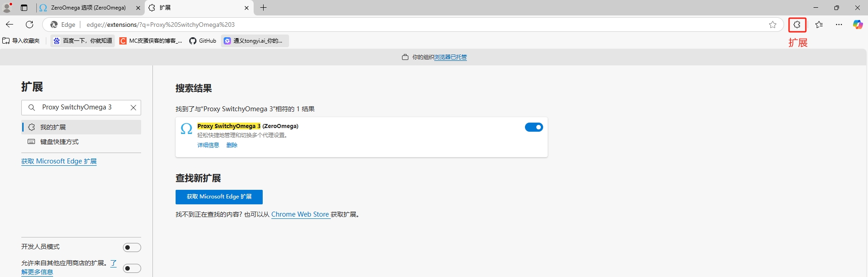Open the 浏览器已托管 link
The height and width of the screenshot is (277, 868).
click(451, 57)
